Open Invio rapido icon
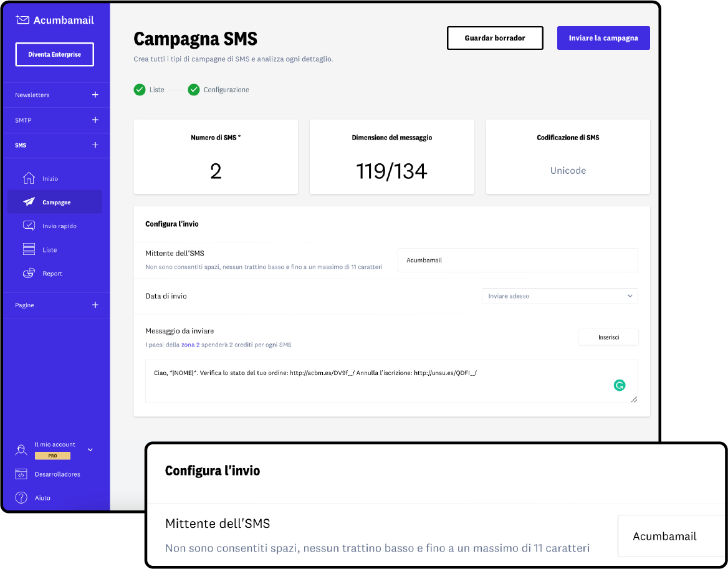The height and width of the screenshot is (569, 728). pyautogui.click(x=29, y=226)
